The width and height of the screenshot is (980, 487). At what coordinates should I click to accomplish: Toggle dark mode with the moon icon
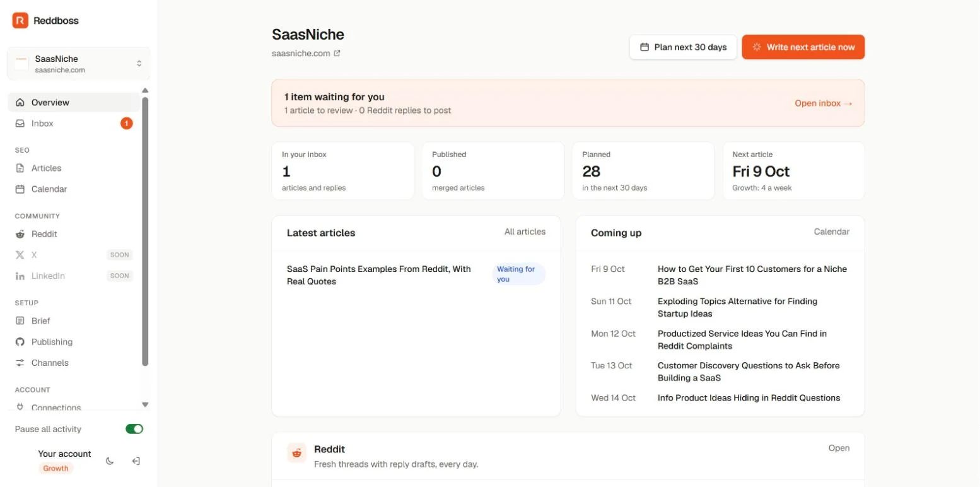[110, 461]
